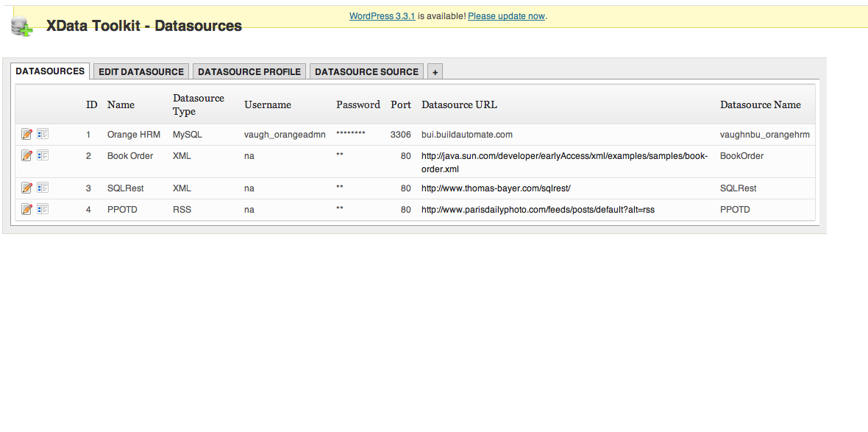
Task: Click the Password column header
Action: pos(358,105)
